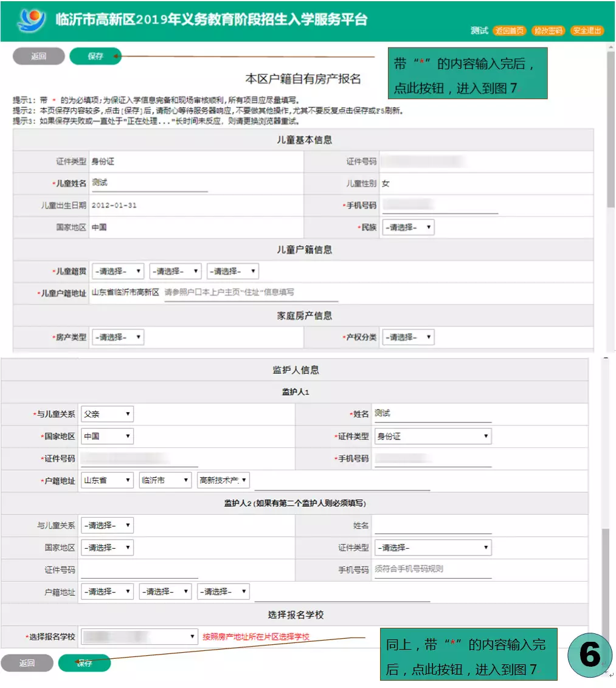Open the 产权分类 dropdown
The width and height of the screenshot is (616, 688).
pyautogui.click(x=408, y=337)
